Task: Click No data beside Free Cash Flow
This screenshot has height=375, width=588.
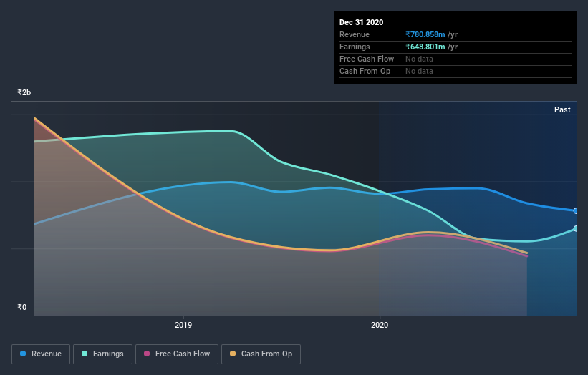Action: [419, 59]
